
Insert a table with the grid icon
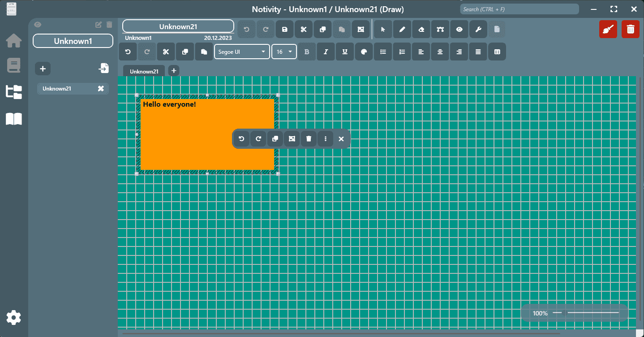pyautogui.click(x=497, y=52)
